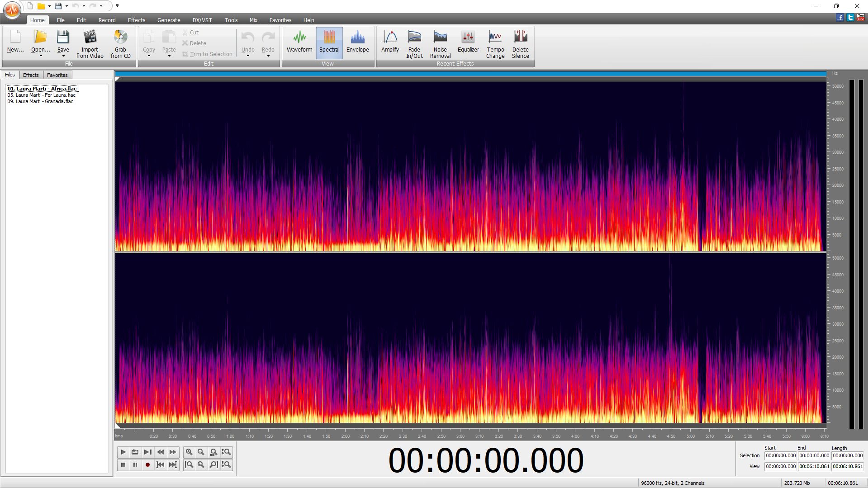
Task: Launch the Equalizer effect
Action: tap(468, 42)
